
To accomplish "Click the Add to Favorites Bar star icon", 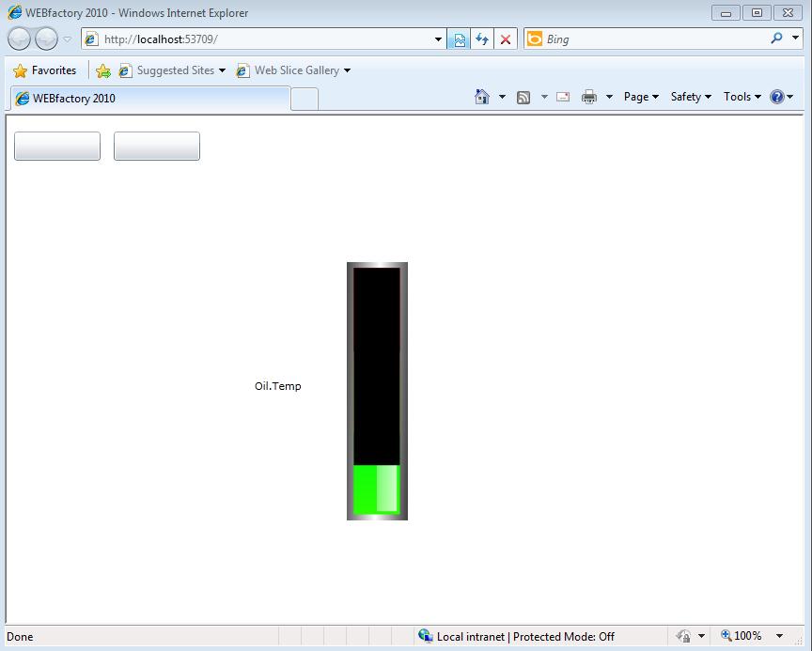I will pyautogui.click(x=103, y=70).
